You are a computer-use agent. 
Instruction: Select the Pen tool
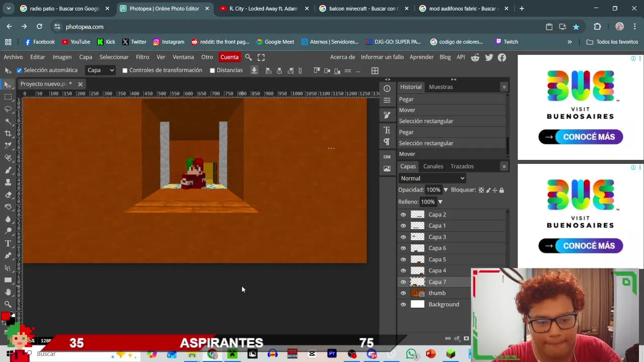[x=8, y=255]
